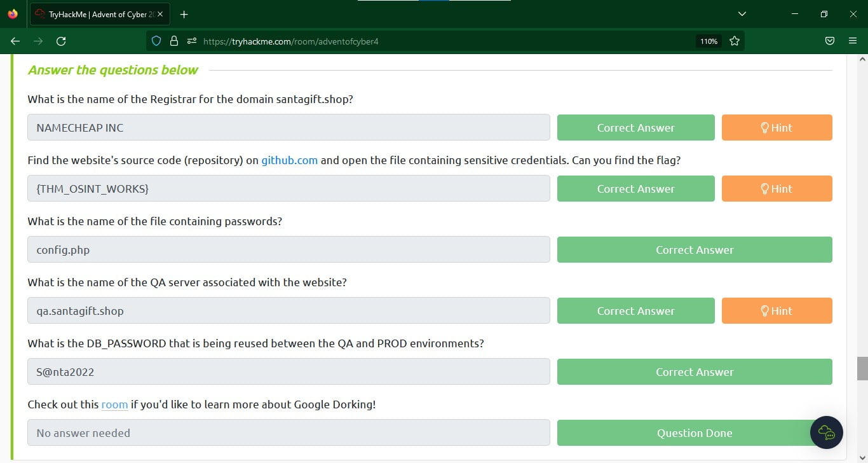Click the tryhackme.com address bar URL

click(x=291, y=41)
